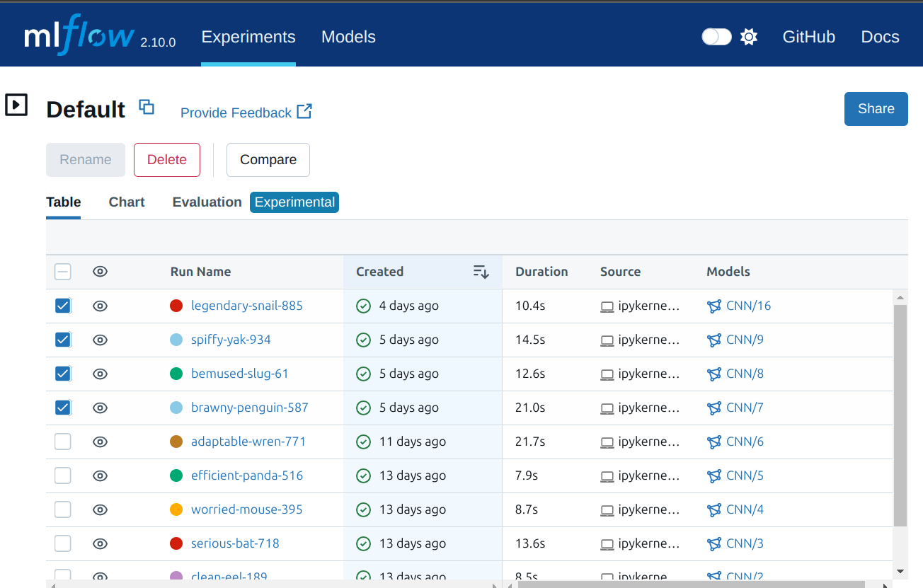Click the select-all checkbox in table header

(x=63, y=272)
